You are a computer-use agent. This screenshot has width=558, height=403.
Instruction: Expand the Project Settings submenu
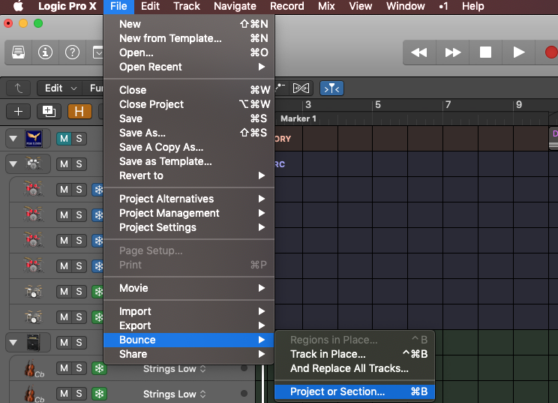[189, 227]
